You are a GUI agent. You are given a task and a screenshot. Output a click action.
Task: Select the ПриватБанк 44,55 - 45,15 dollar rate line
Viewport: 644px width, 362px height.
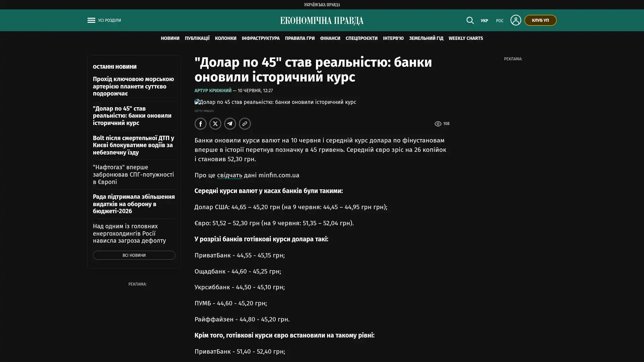(x=239, y=255)
